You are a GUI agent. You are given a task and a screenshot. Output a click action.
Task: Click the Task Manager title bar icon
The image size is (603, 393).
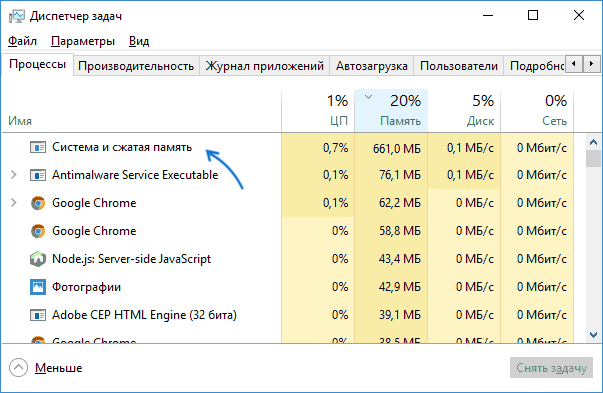16,16
